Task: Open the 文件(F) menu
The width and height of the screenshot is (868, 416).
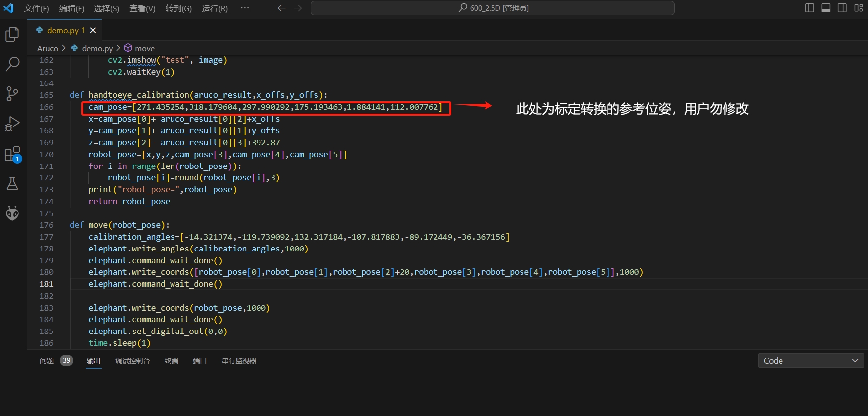Action: pos(37,8)
